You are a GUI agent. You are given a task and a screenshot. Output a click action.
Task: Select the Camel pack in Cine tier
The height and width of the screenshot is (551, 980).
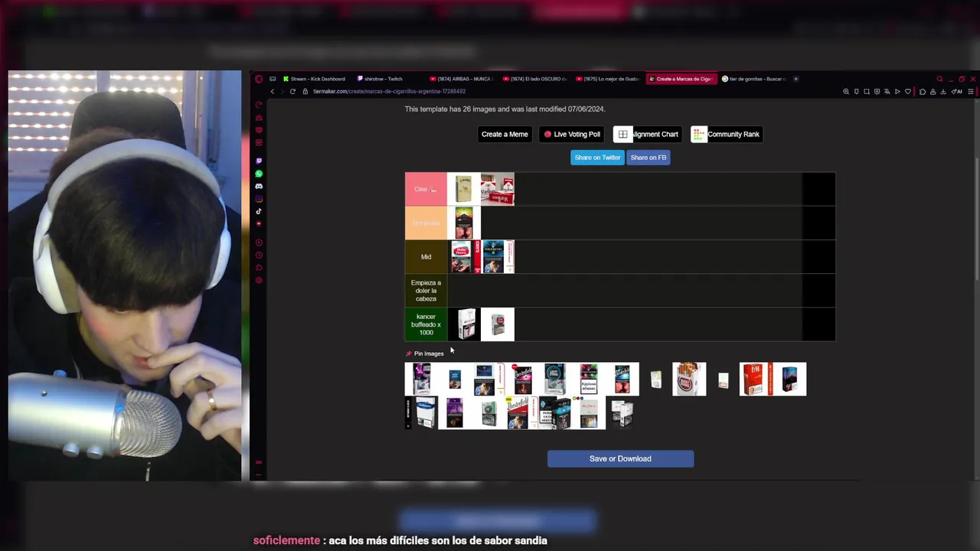click(x=464, y=189)
